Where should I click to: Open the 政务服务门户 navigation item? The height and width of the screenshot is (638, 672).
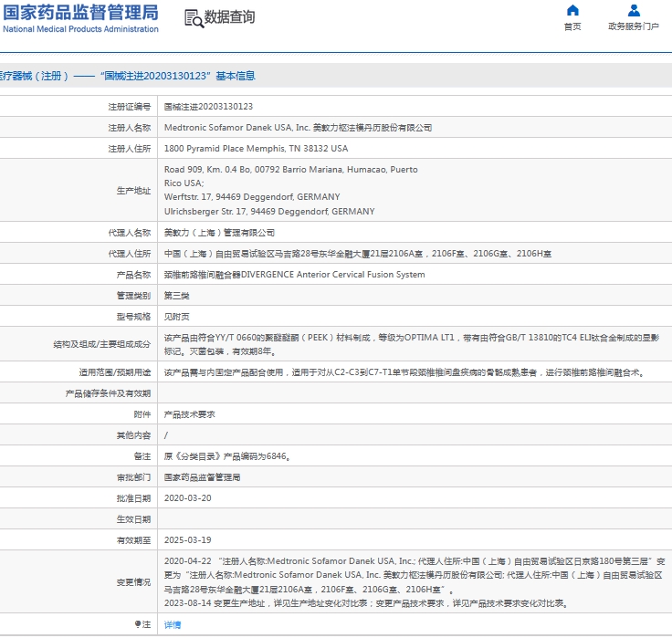[x=634, y=26]
